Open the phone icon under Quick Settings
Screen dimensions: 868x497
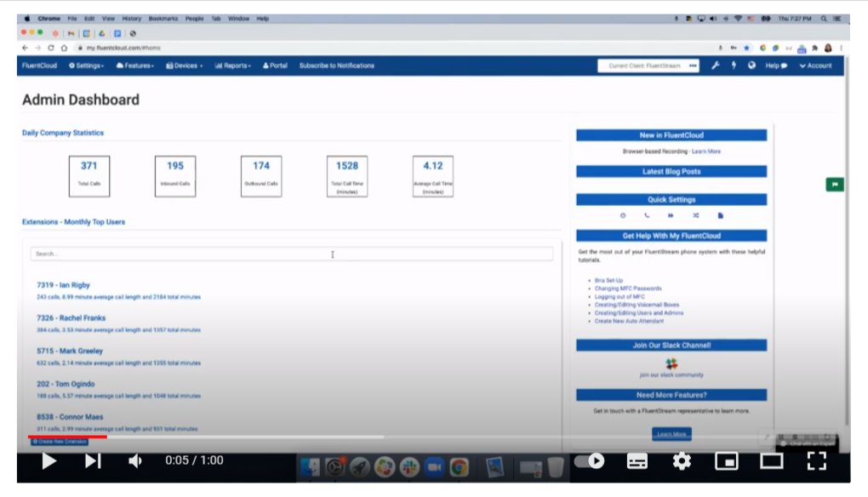click(647, 215)
